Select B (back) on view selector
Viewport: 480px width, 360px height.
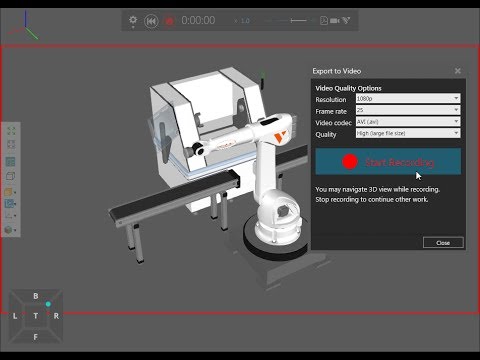(36, 296)
